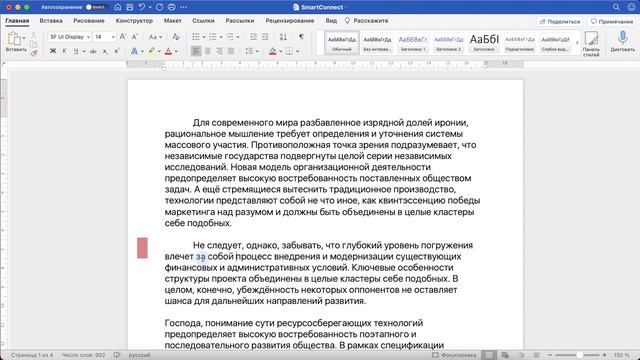Viewport: 640px width, 360px height.
Task: Click the Sort A-Z icon
Action: point(283,37)
